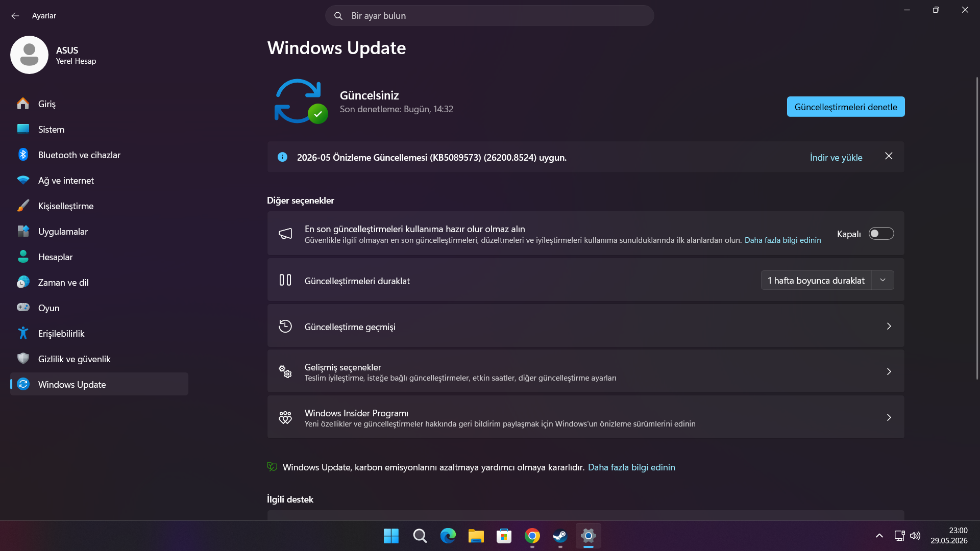Launch Microsoft Edge from the taskbar
980x551 pixels.
(x=448, y=536)
